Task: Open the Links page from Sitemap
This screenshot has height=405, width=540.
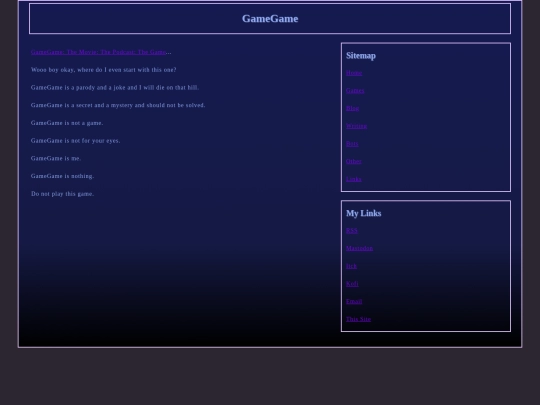Action: (354, 179)
